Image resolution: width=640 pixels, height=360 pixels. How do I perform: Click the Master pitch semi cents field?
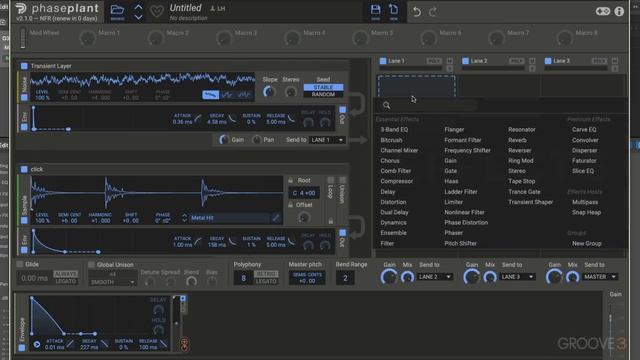[307, 278]
